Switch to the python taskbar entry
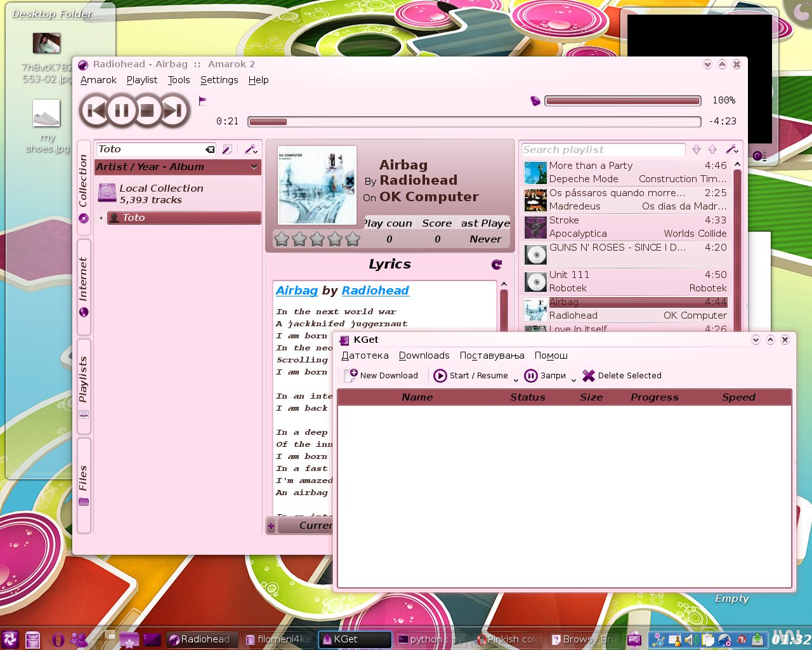Image resolution: width=812 pixels, height=650 pixels. click(x=431, y=639)
